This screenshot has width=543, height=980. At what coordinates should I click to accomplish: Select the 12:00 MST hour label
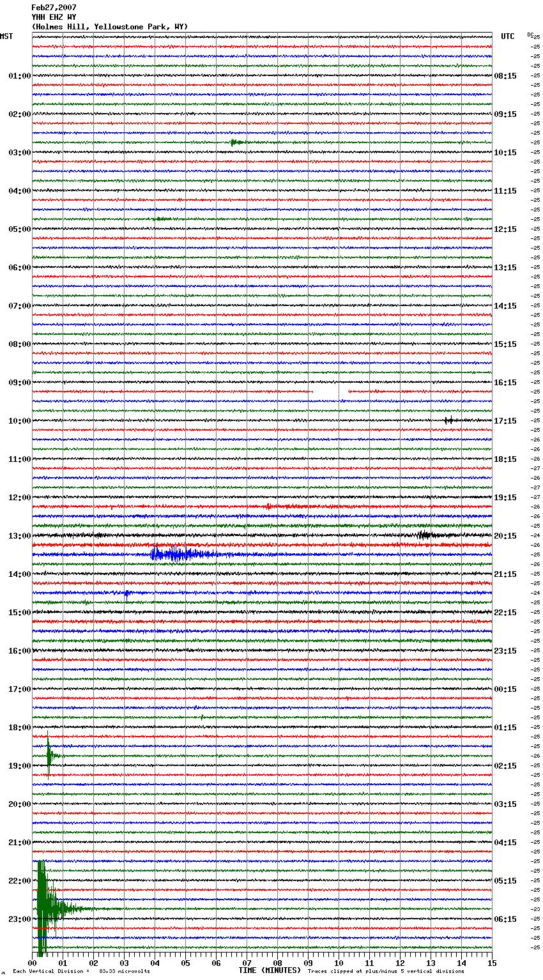(x=20, y=498)
